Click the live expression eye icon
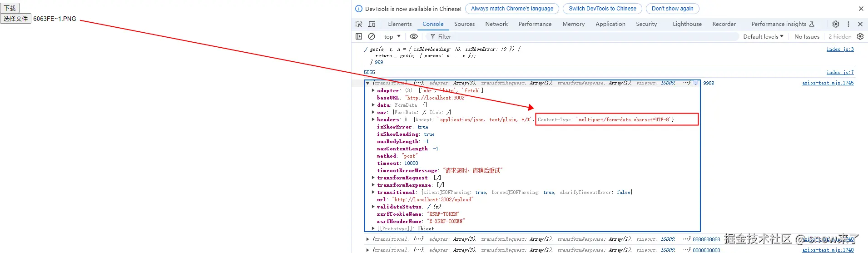 413,36
